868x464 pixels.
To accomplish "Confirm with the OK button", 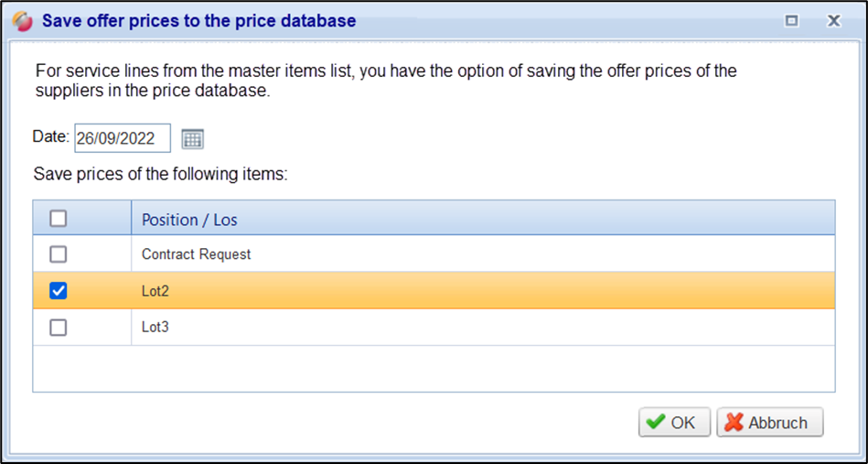I will [673, 422].
